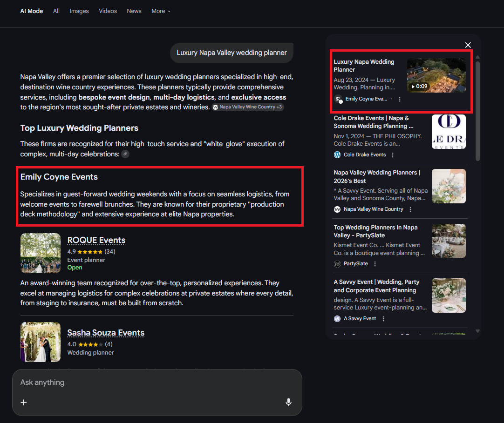Screen dimensions: 504x423
Task: Open the ROQUE Events link
Action: 96,240
